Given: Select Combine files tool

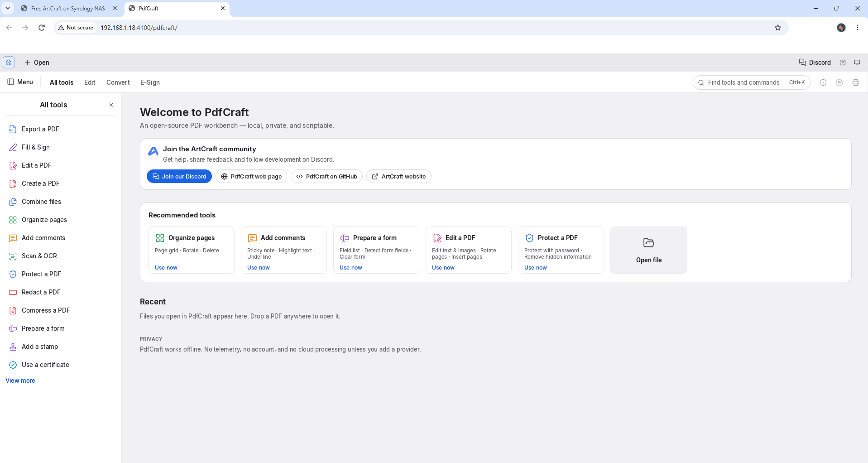Looking at the screenshot, I should [x=61, y=202].
